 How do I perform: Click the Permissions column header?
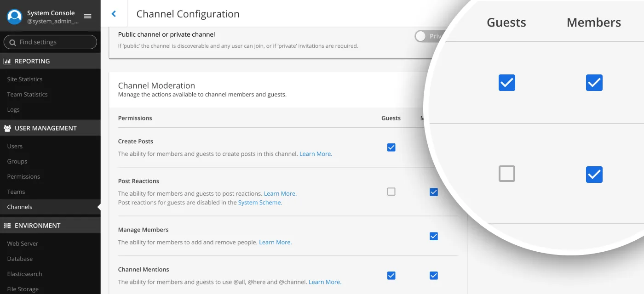135,118
